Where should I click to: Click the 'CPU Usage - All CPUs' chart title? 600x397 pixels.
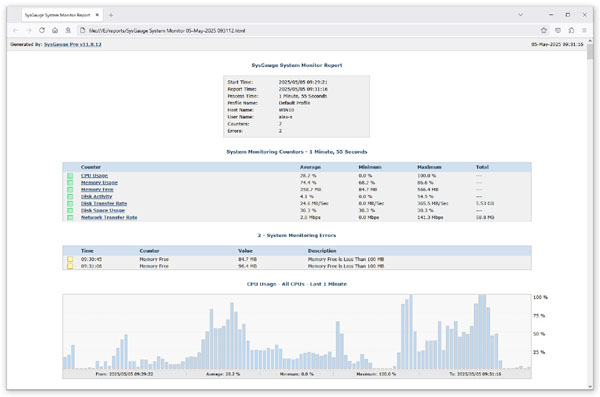pyautogui.click(x=297, y=284)
